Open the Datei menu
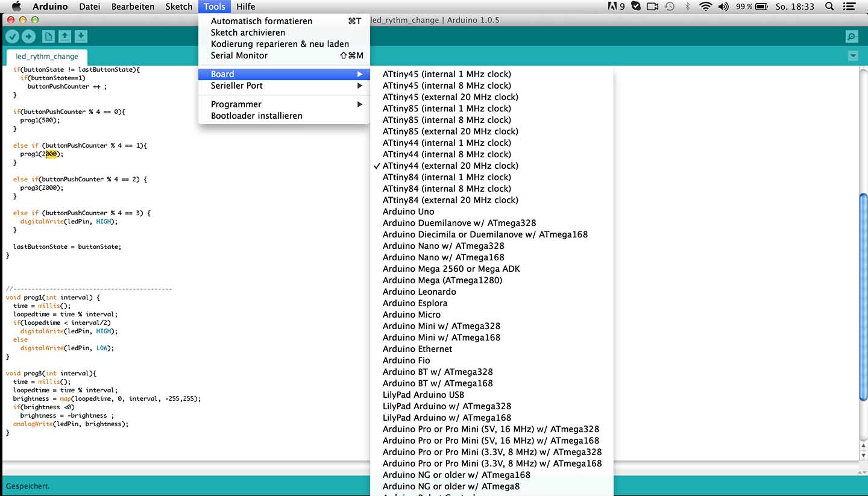This screenshot has height=496, width=868. click(x=90, y=7)
